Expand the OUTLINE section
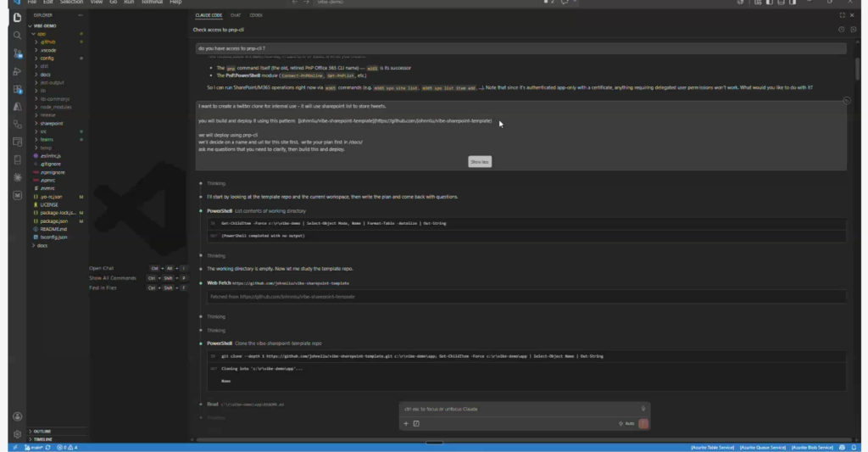 pyautogui.click(x=42, y=432)
